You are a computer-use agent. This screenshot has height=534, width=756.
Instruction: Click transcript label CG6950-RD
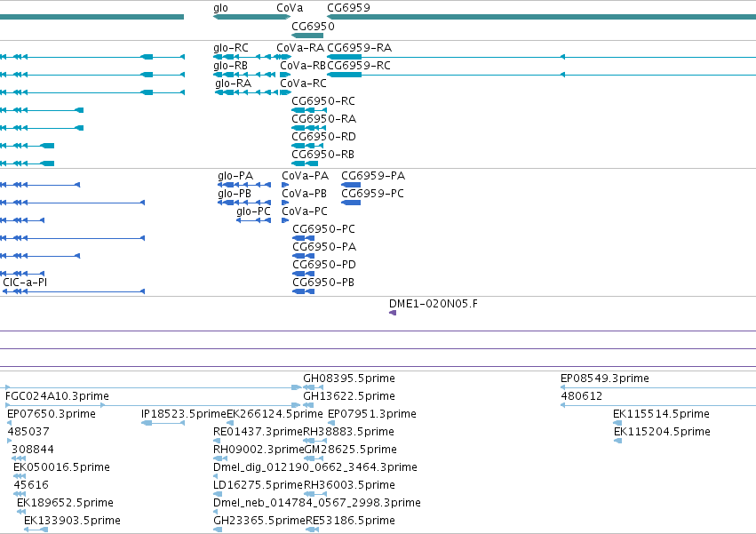(324, 137)
